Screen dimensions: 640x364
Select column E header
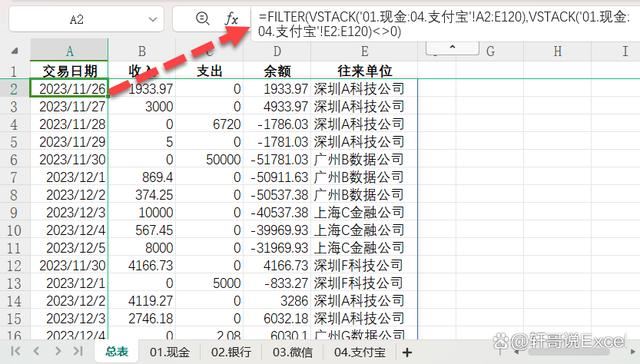364,51
